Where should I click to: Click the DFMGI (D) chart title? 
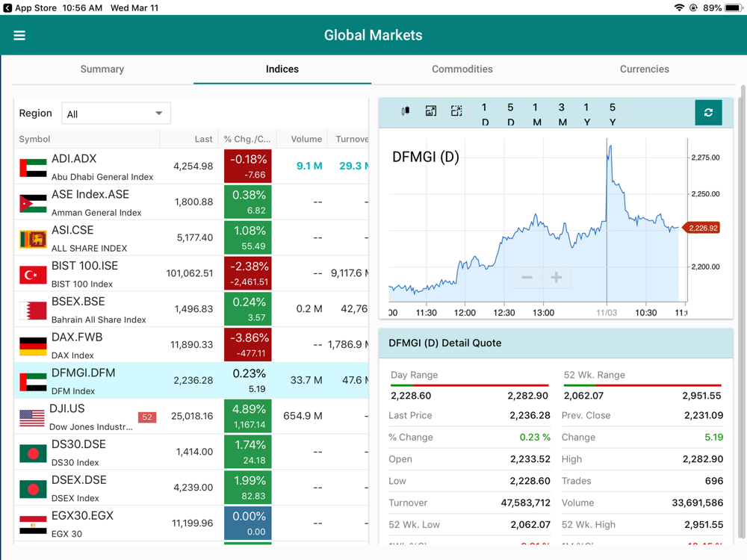coord(426,157)
